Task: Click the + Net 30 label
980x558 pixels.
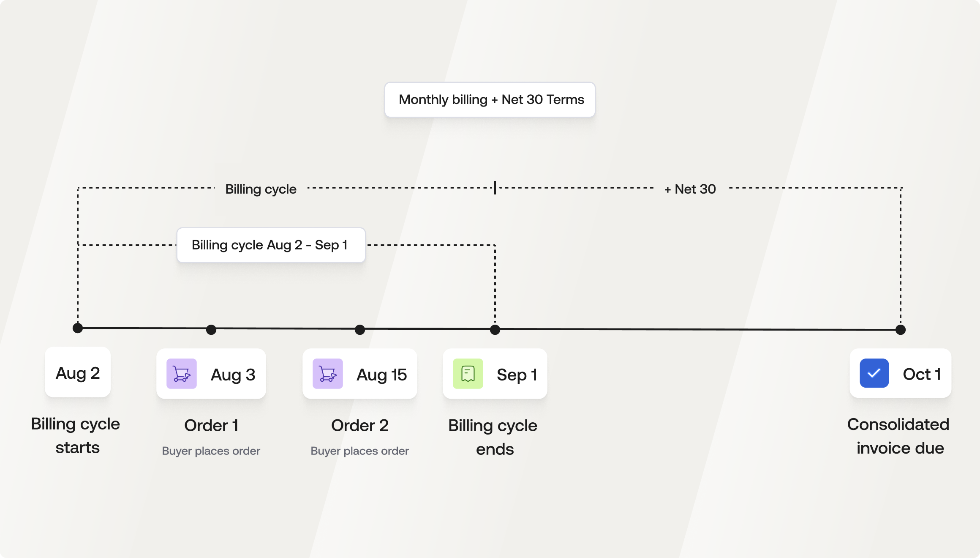Action: [x=690, y=189]
